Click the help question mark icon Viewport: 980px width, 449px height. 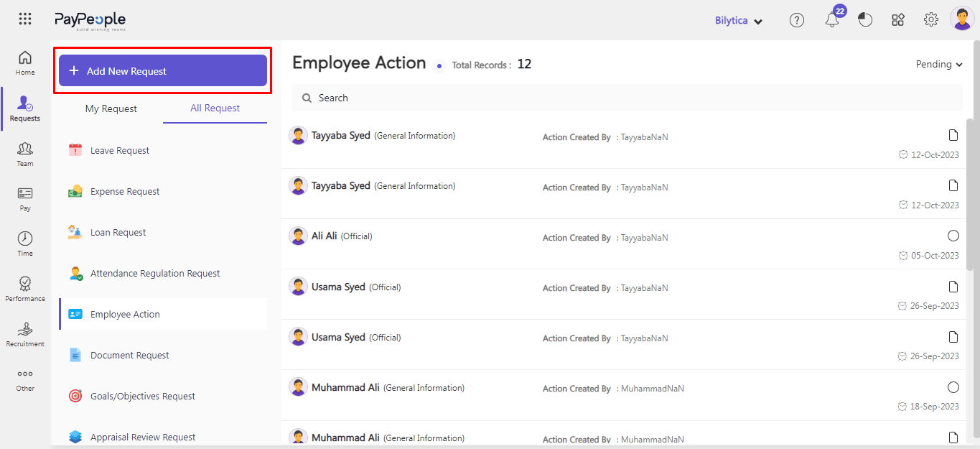coord(796,20)
